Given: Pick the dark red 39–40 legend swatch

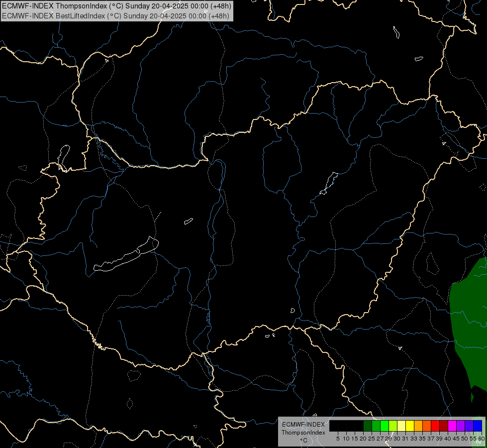Looking at the screenshot, I should coord(444,426).
